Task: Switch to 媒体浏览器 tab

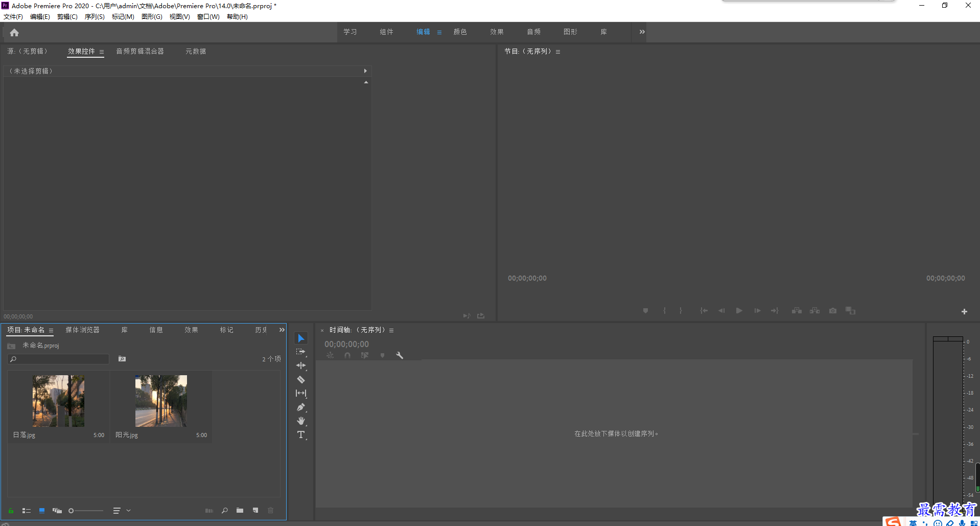Action: (83, 330)
